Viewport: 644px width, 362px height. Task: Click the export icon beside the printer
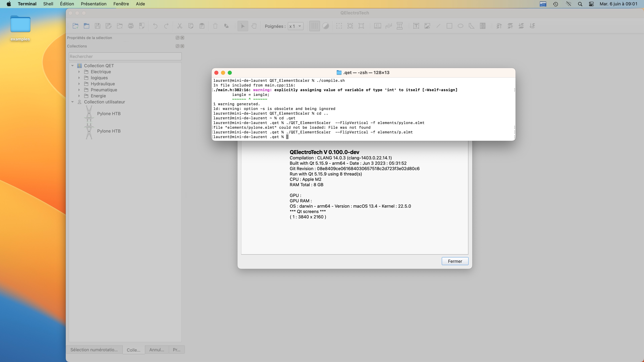click(x=142, y=26)
